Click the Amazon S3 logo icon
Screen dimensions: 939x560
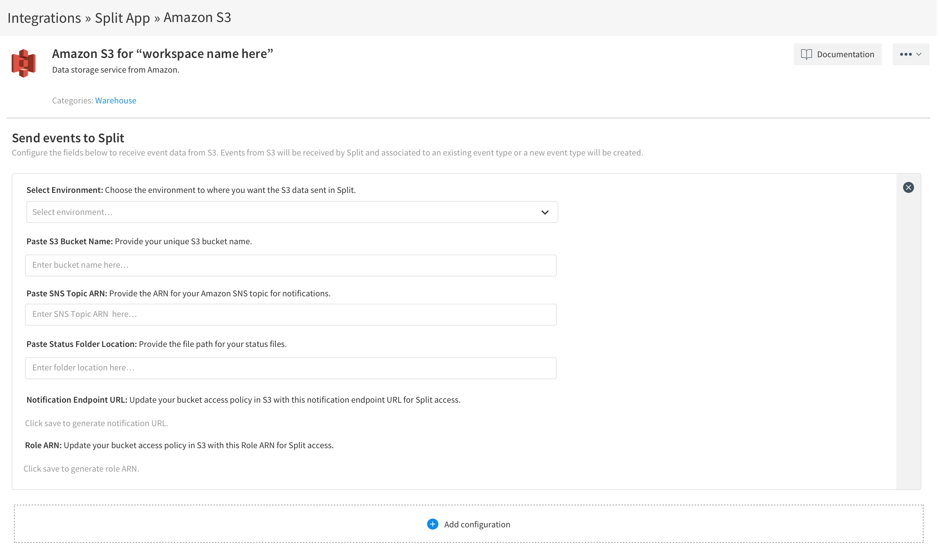(23, 63)
